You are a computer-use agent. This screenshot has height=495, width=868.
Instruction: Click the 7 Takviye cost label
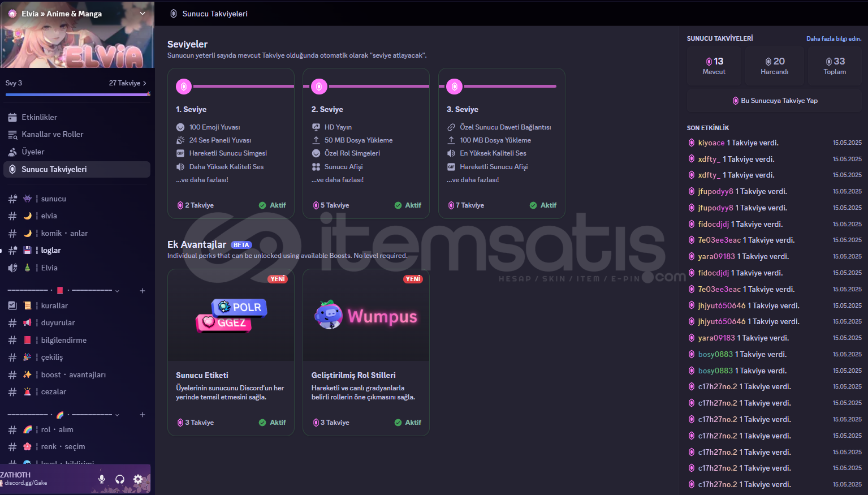coord(466,205)
